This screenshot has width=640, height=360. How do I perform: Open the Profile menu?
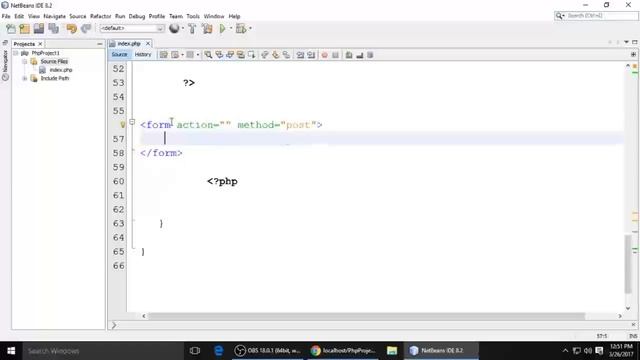click(157, 16)
